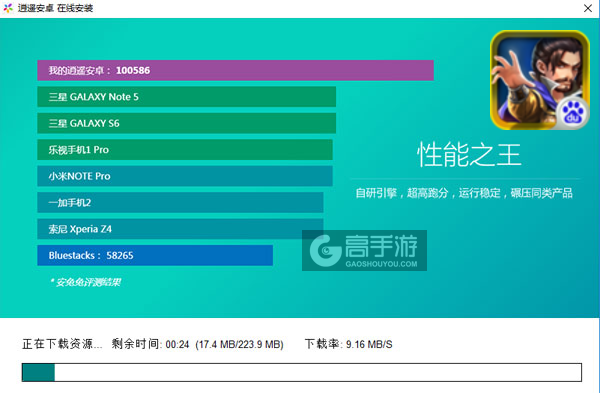Click the 逍遥安卓 logo in title bar
The width and height of the screenshot is (600, 393).
click(x=8, y=8)
